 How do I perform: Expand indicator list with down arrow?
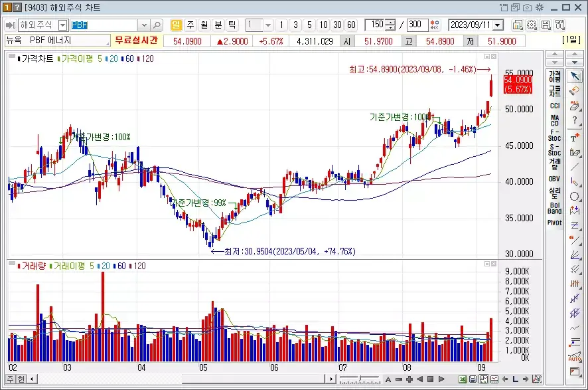pos(555,62)
